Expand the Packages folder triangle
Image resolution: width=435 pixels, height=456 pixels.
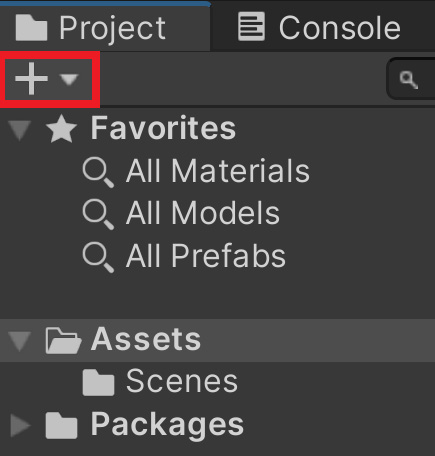(20, 425)
